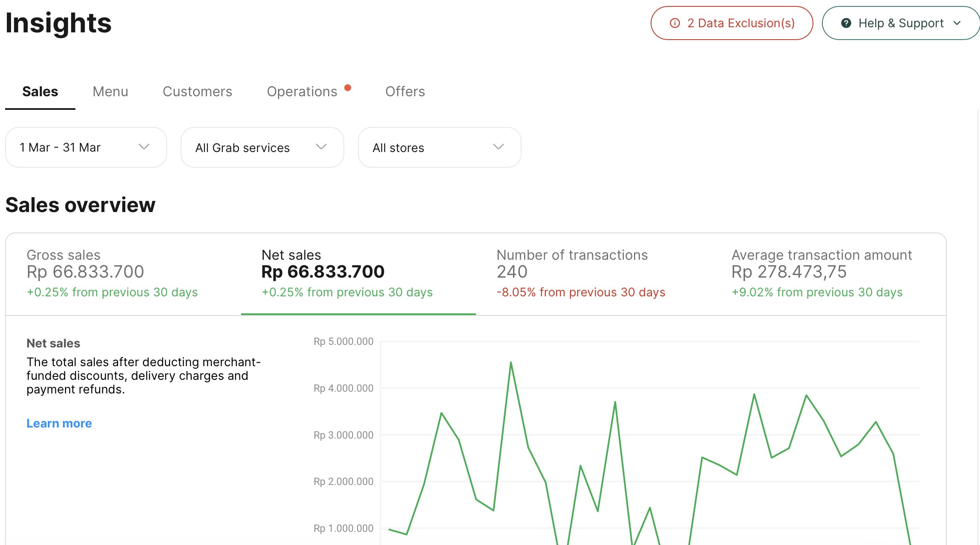Open the All stores dropdown
980x545 pixels.
click(x=439, y=147)
